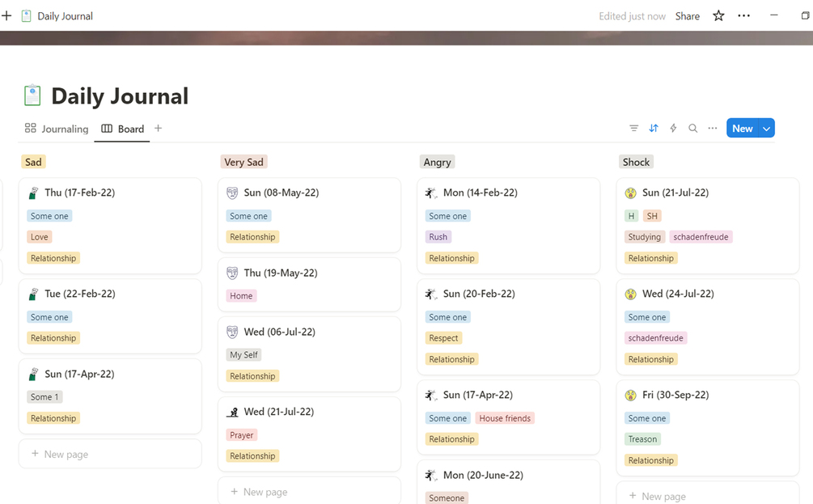Image resolution: width=813 pixels, height=504 pixels.
Task: Open the three-dot menu in the top bar
Action: tap(743, 16)
